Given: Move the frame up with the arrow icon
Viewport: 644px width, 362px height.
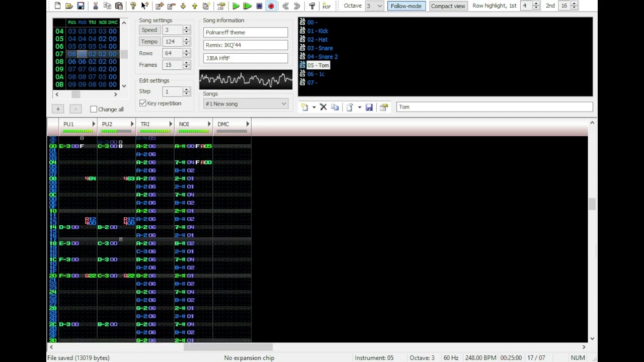Looking at the screenshot, I should click(x=194, y=6).
